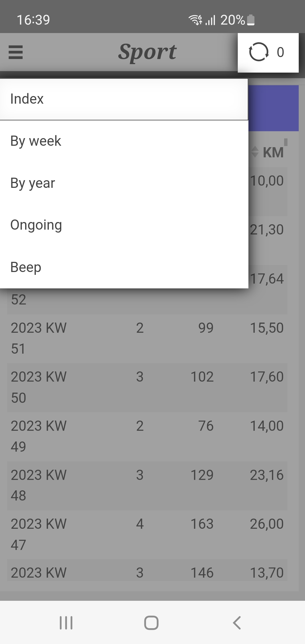Viewport: 305px width, 644px height.
Task: Tap the sync counter showing 0
Action: 280,52
